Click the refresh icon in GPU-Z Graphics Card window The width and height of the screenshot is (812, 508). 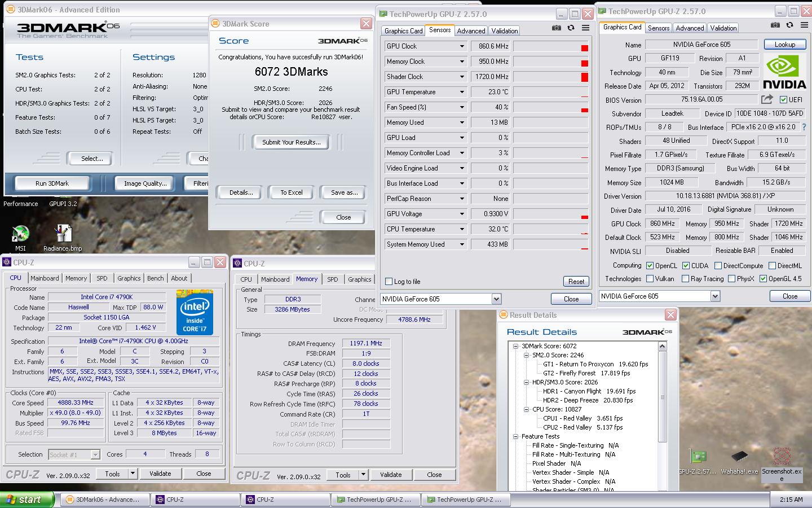click(789, 25)
